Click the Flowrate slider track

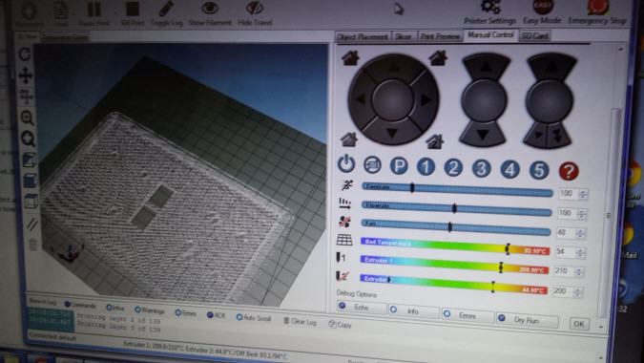click(456, 208)
